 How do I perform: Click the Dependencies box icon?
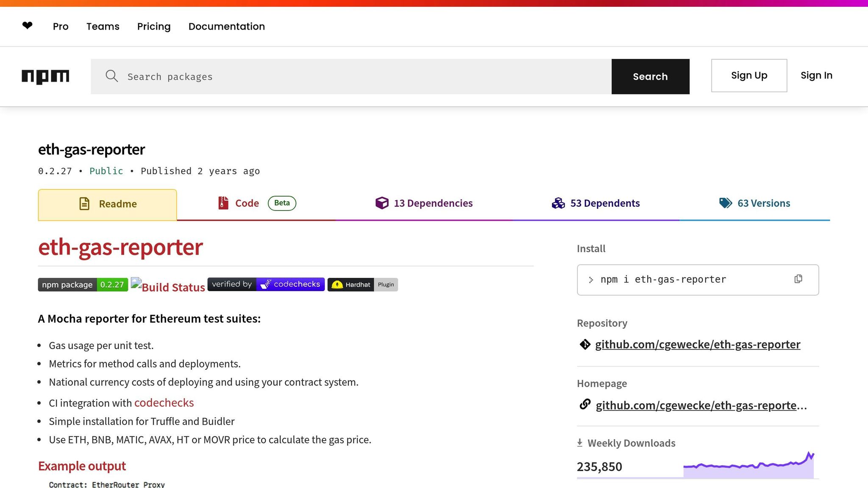click(x=382, y=203)
